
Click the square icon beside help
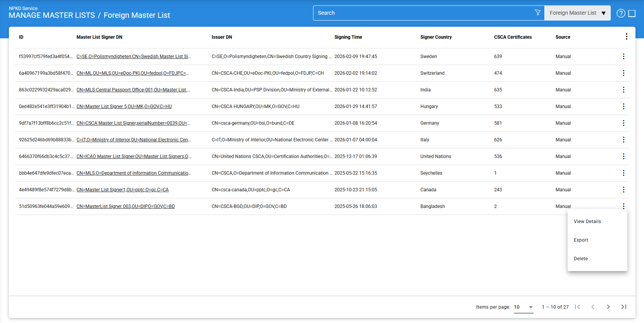click(x=632, y=14)
